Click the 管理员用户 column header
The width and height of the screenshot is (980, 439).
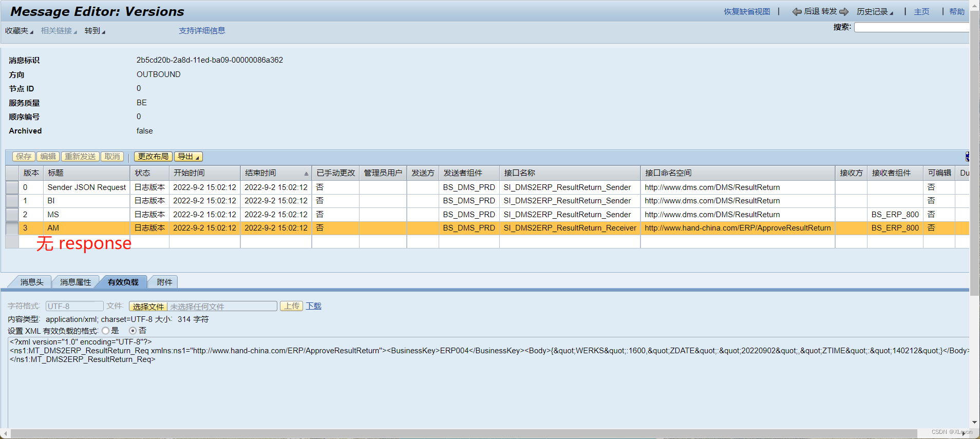(383, 173)
